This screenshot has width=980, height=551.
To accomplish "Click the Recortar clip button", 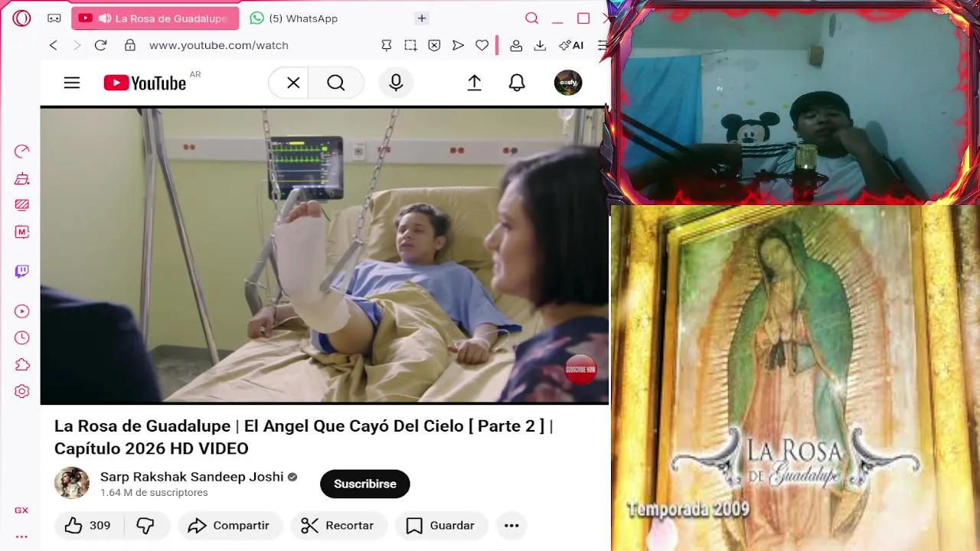I will click(x=338, y=526).
